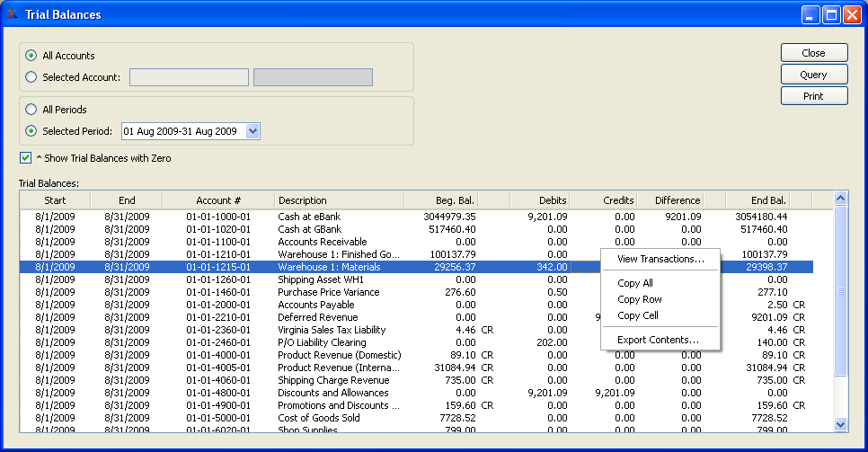Image resolution: width=868 pixels, height=452 pixels.
Task: Choose the Selected Account option
Action: click(32, 77)
